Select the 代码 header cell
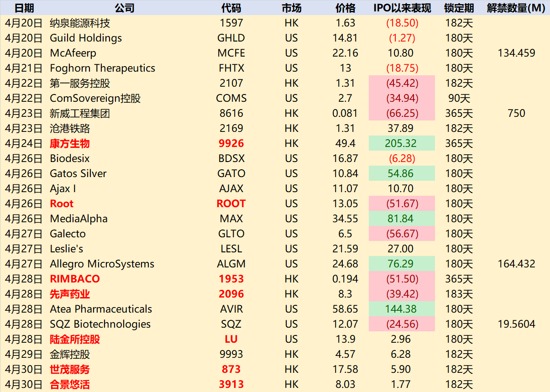Screen dimensions: 550x392 pos(231,8)
